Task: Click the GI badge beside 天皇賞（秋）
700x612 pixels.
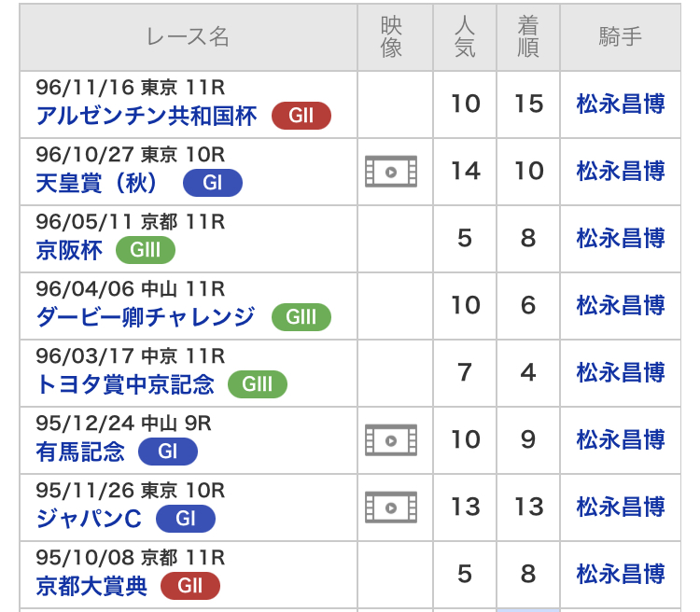Action: click(x=213, y=183)
